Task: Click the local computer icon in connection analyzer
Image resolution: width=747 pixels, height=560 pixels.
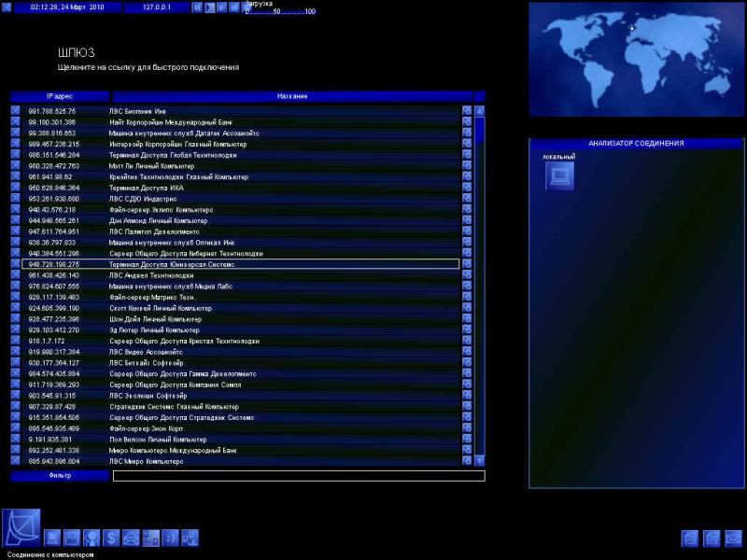Action: coord(559,175)
